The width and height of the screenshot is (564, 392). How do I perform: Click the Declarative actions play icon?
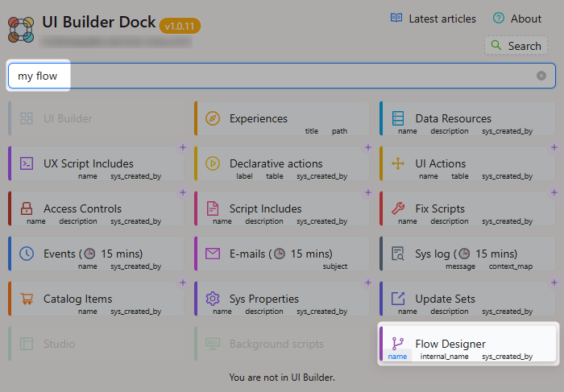click(x=213, y=163)
